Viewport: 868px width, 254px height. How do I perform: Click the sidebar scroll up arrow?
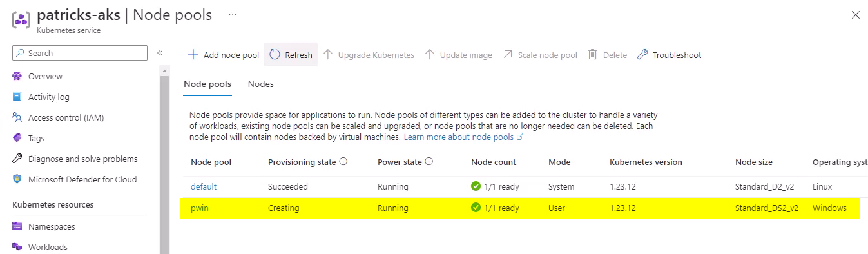[164, 70]
